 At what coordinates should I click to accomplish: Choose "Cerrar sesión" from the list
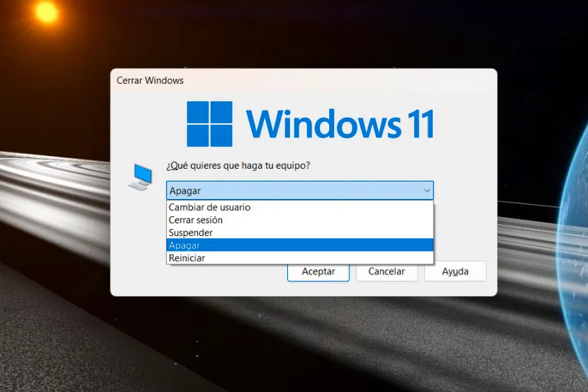(x=299, y=220)
